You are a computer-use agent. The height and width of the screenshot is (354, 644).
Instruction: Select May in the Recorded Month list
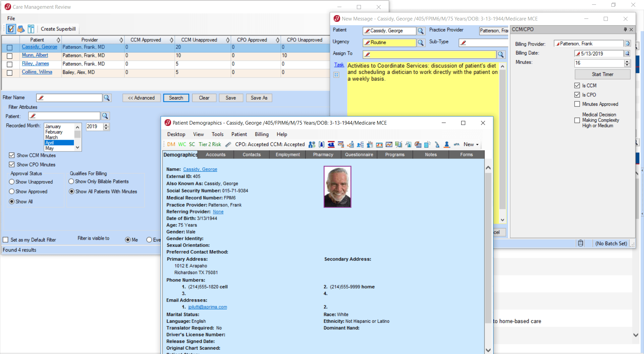tap(50, 148)
